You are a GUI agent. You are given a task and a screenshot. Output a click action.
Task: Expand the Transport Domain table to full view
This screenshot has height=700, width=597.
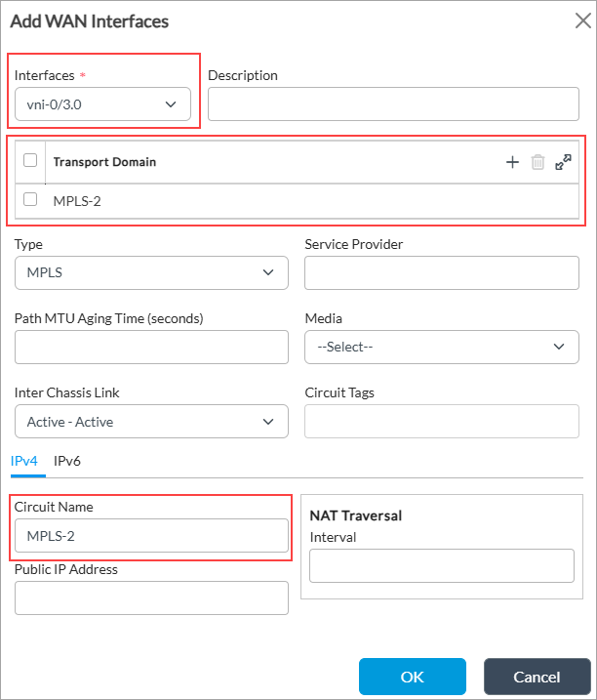tap(563, 162)
